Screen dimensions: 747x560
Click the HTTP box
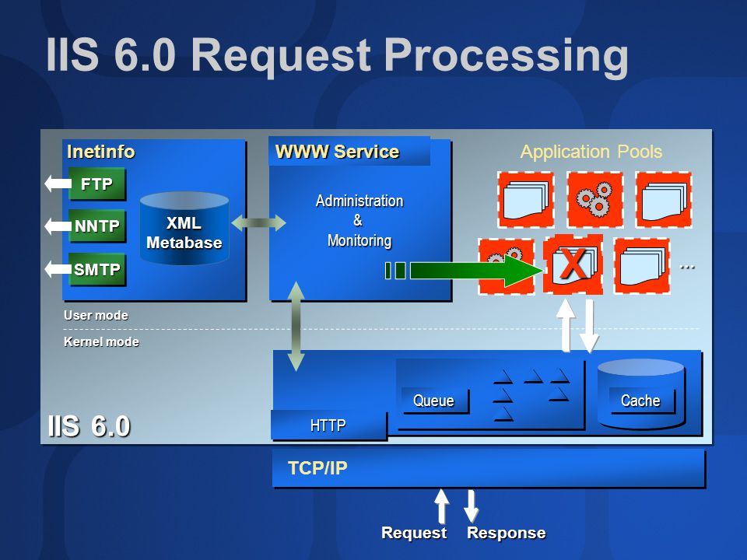[x=328, y=425]
